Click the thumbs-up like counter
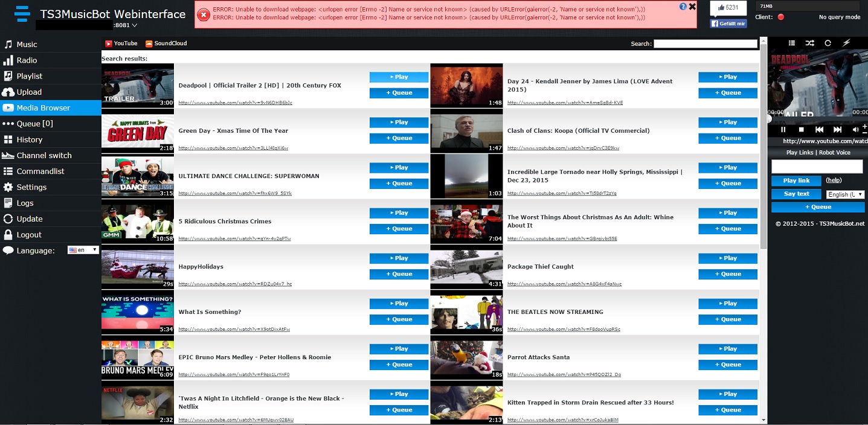This screenshot has height=425, width=868. pyautogui.click(x=728, y=8)
